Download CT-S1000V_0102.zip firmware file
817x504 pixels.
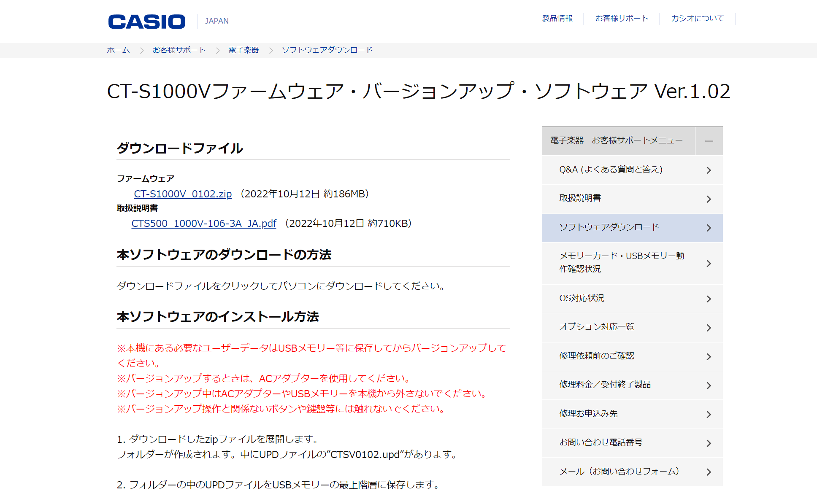(x=183, y=194)
